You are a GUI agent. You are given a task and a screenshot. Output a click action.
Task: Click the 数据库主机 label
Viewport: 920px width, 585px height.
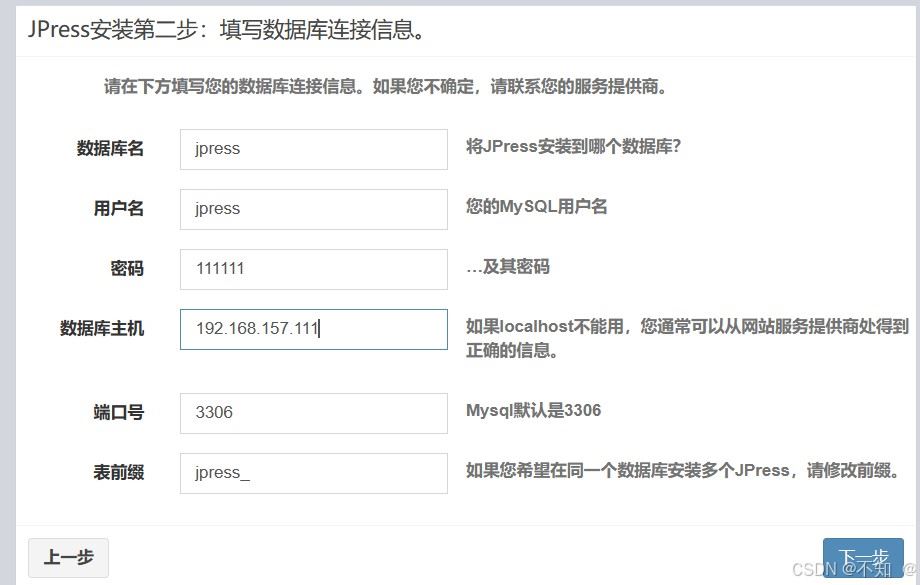102,329
